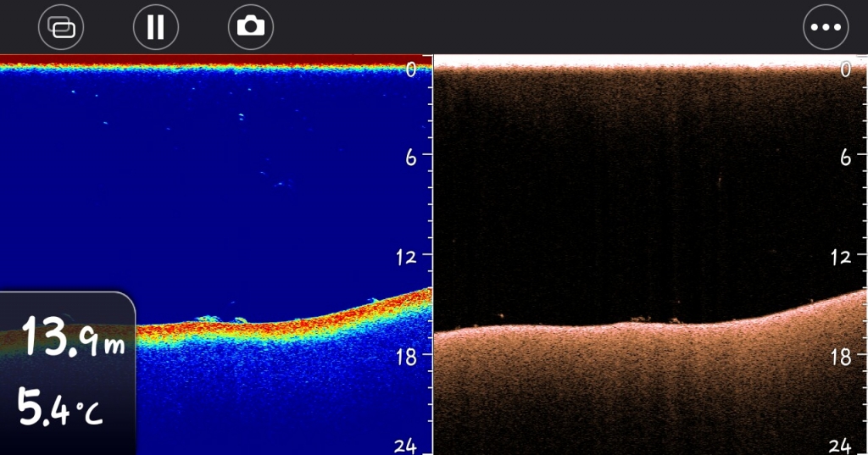Take a snapshot with the camera icon
868x455 pixels.
coord(251,27)
